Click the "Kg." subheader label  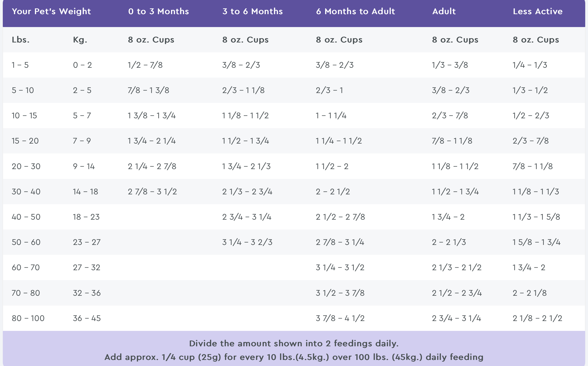click(x=80, y=40)
